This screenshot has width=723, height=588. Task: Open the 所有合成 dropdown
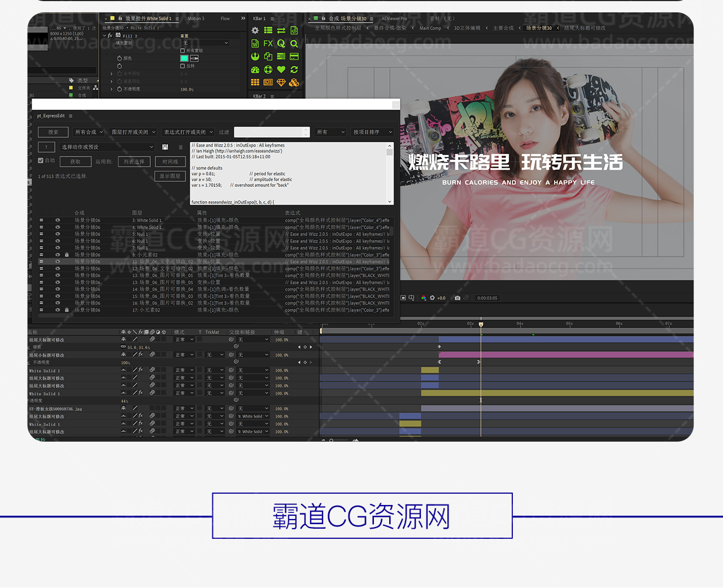pos(89,132)
